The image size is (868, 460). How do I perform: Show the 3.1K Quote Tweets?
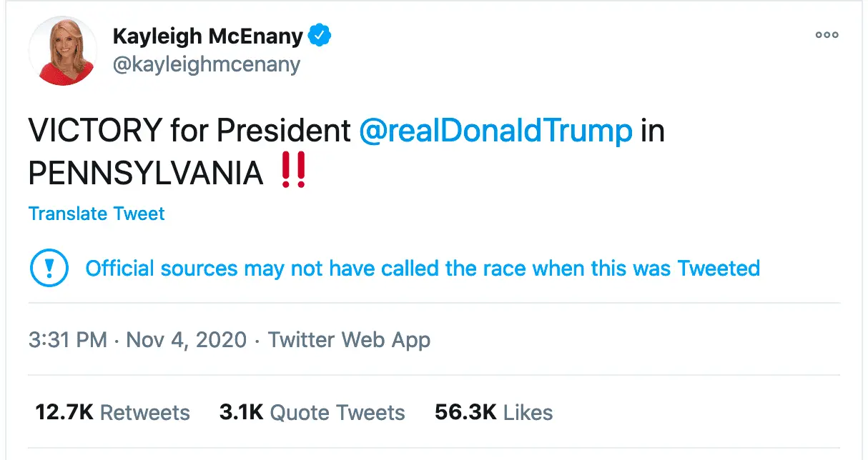click(312, 412)
